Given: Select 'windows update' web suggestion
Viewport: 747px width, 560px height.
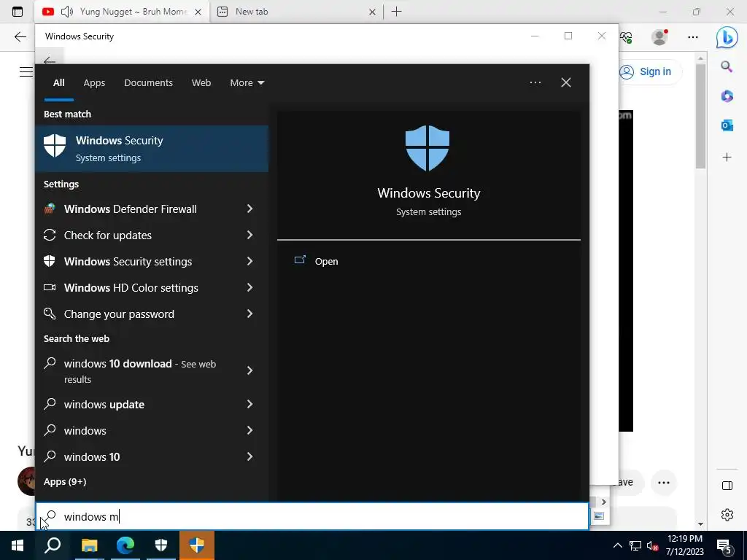Looking at the screenshot, I should 104,404.
